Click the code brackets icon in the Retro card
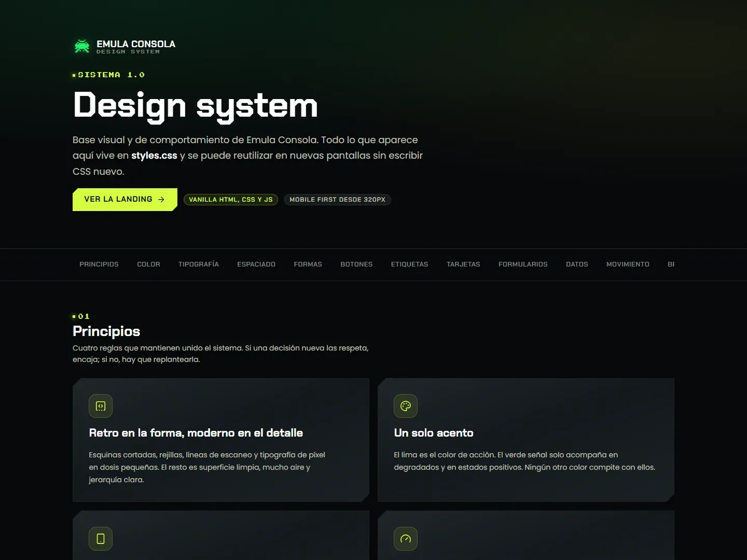Screen dimensions: 747x560 click(x=101, y=406)
